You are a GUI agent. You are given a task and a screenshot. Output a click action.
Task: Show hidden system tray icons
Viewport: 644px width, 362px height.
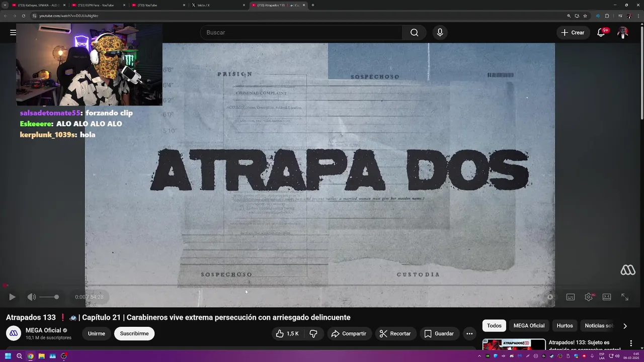coord(480,356)
